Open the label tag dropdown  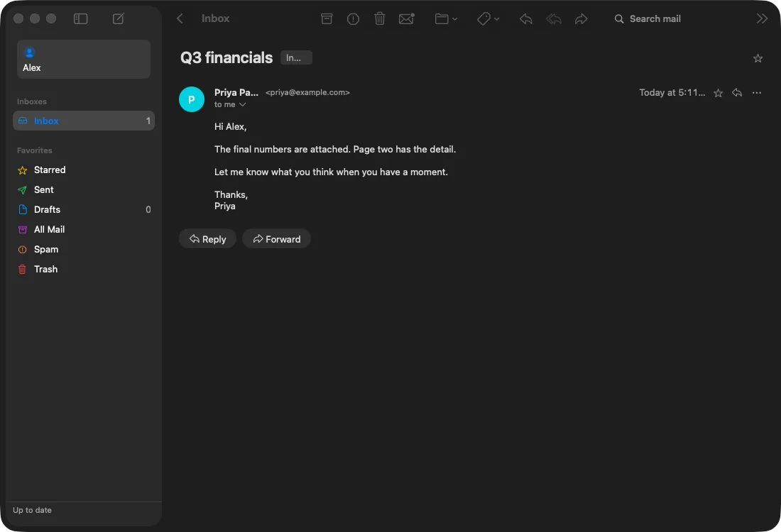point(488,19)
